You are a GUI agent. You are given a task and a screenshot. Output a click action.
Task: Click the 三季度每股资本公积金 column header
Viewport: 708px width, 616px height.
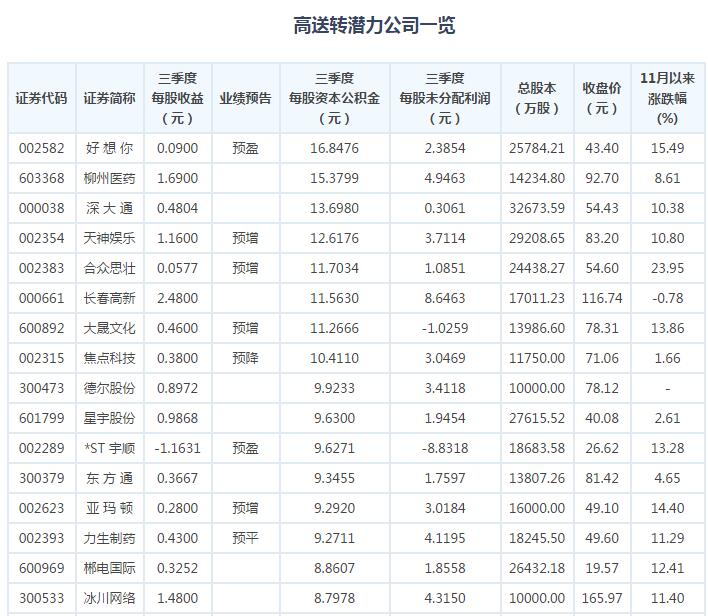click(x=334, y=98)
